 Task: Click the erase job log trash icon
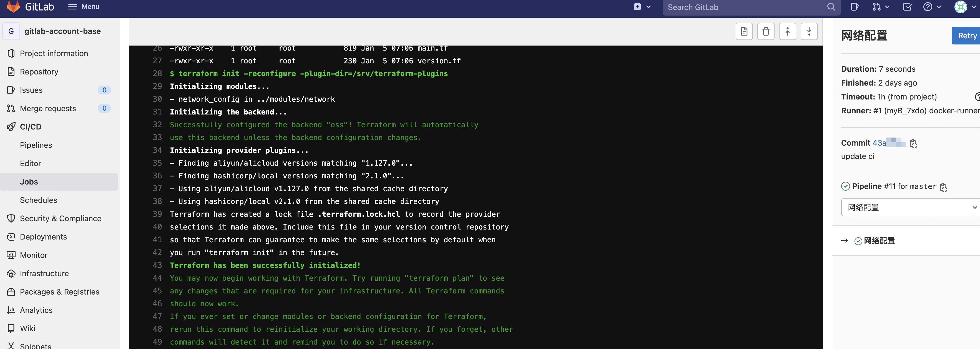tap(765, 32)
